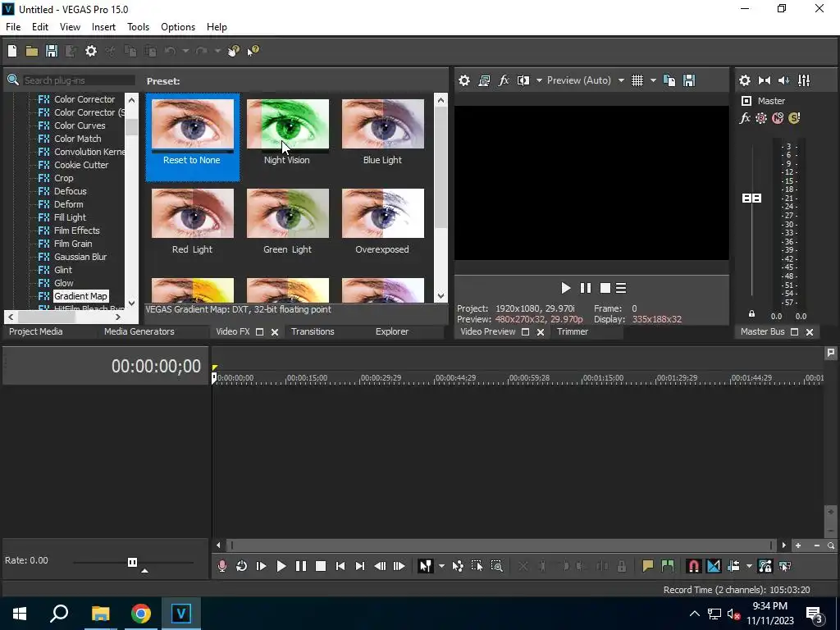Activate the What's This help icon
This screenshot has height=630, width=840.
pos(253,51)
